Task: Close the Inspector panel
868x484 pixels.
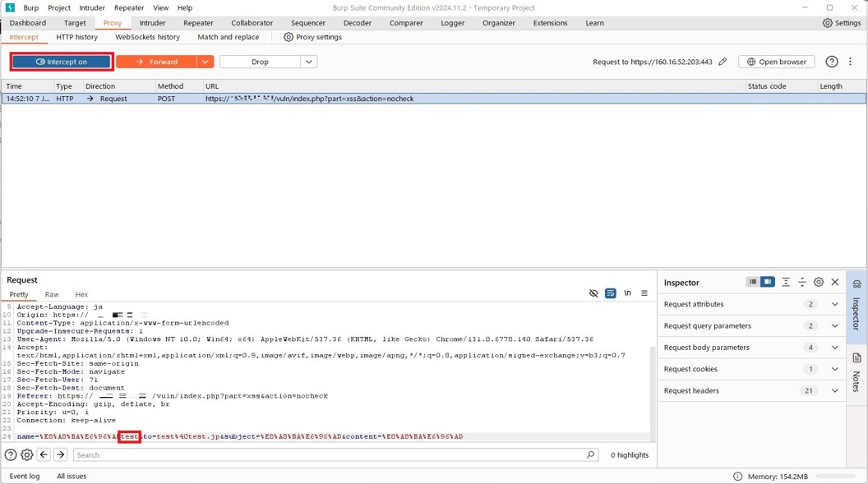Action: click(x=835, y=282)
